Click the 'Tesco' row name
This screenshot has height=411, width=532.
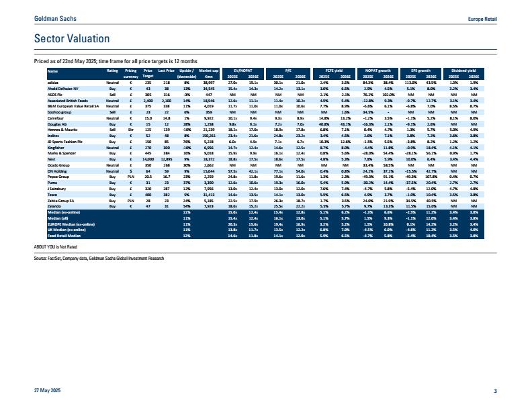(x=52, y=195)
